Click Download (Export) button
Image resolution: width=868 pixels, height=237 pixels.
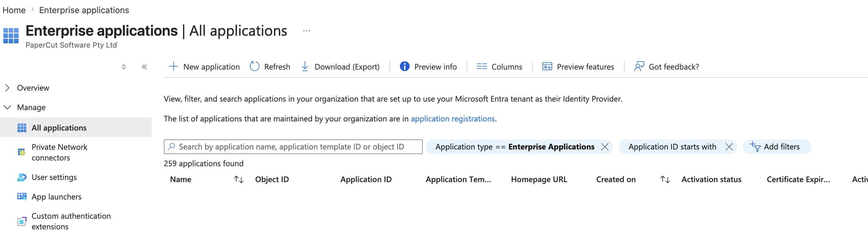[340, 66]
